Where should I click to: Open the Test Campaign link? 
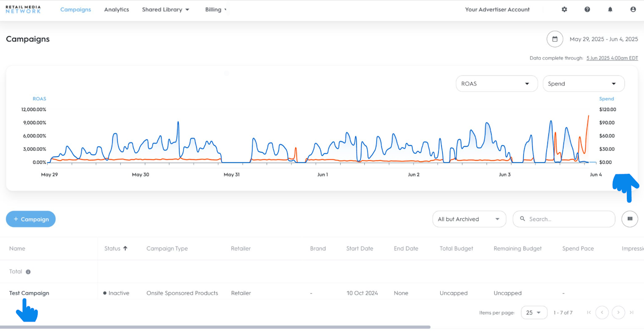(x=29, y=293)
